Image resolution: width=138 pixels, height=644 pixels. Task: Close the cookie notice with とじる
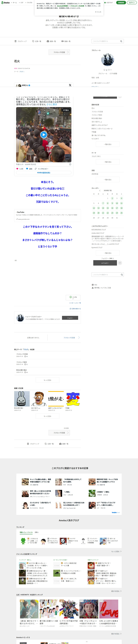pos(98,12)
